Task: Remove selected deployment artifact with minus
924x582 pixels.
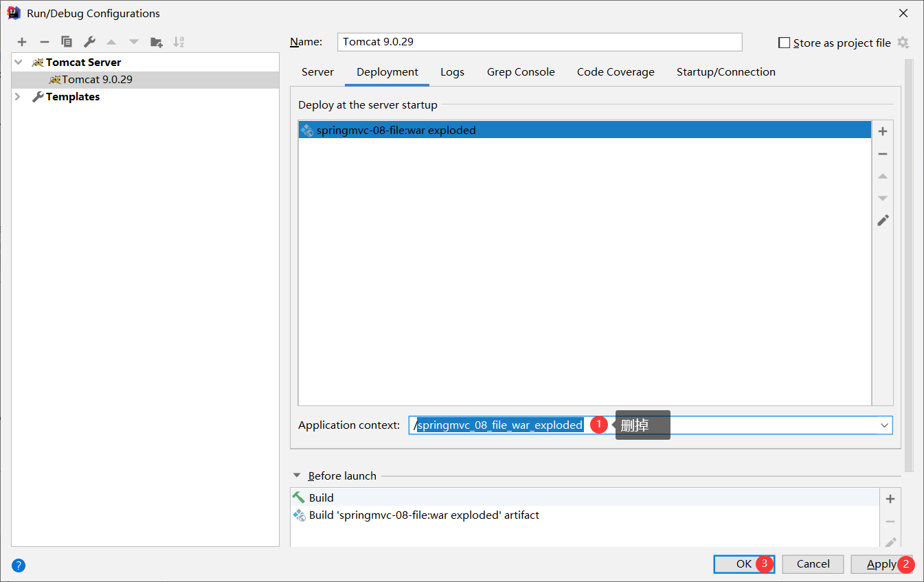Action: click(x=883, y=154)
